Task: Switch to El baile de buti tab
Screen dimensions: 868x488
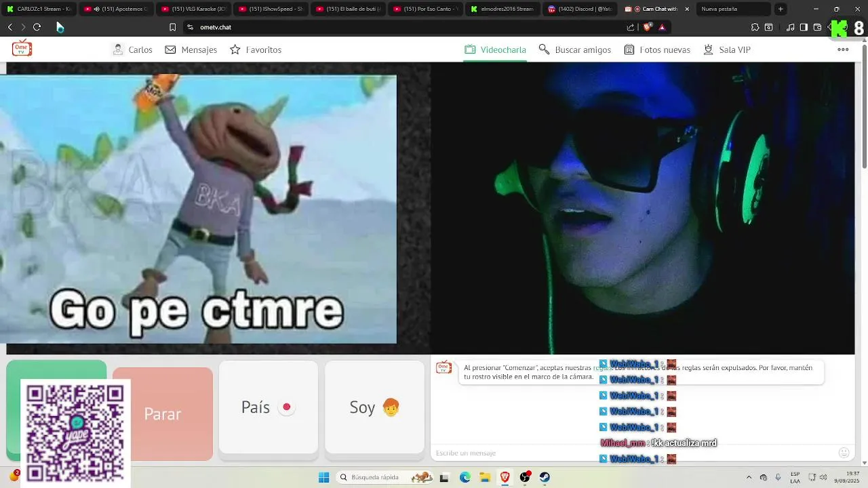Action: pos(349,9)
